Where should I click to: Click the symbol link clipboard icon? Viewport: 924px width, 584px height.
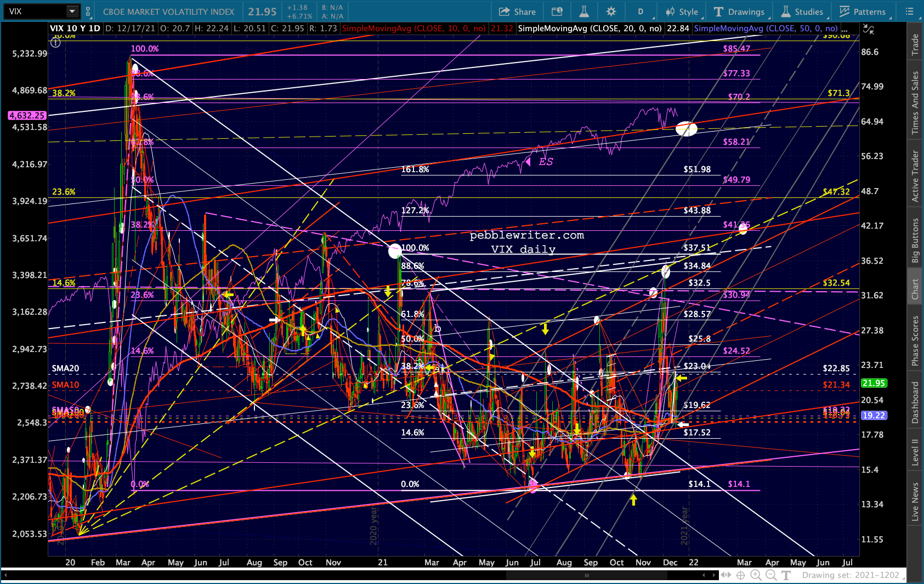pyautogui.click(x=88, y=11)
